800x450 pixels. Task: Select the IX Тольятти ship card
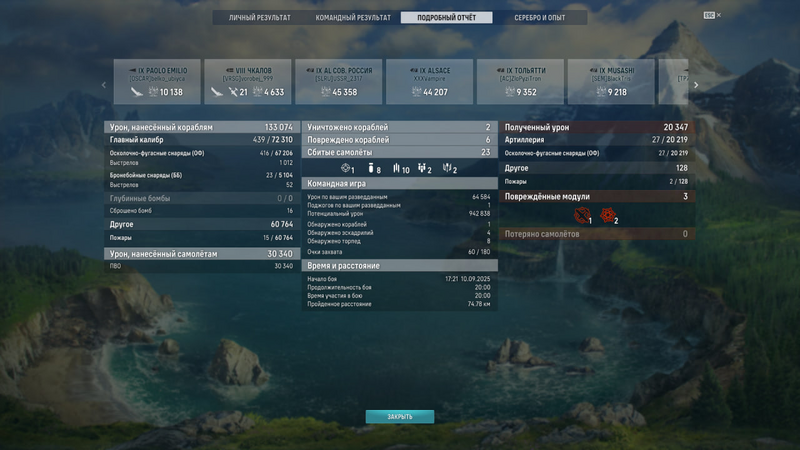point(520,82)
